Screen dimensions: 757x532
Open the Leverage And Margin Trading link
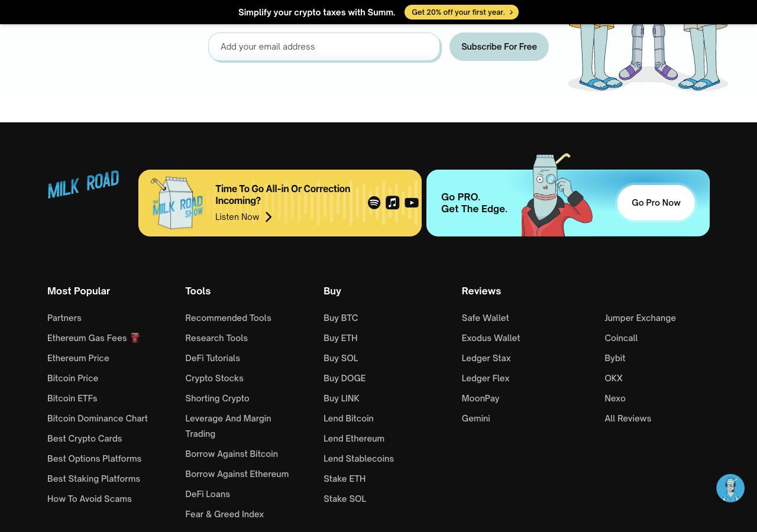(x=228, y=426)
